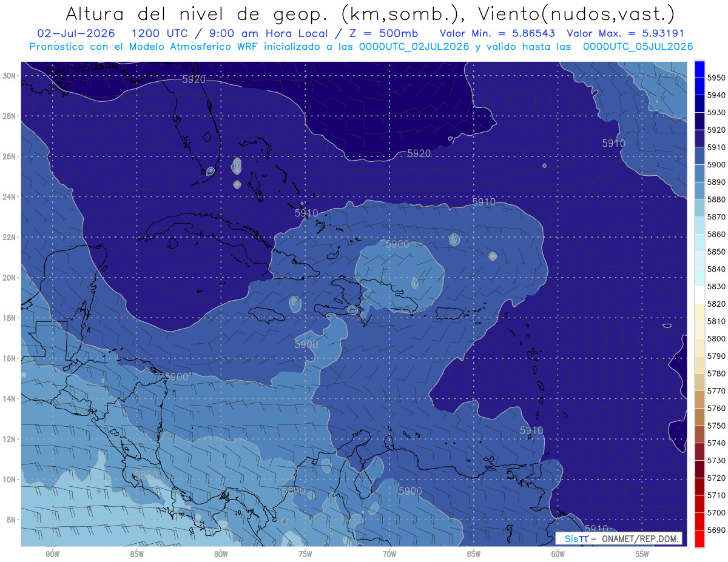Click the colorbar value '5820'

[716, 304]
